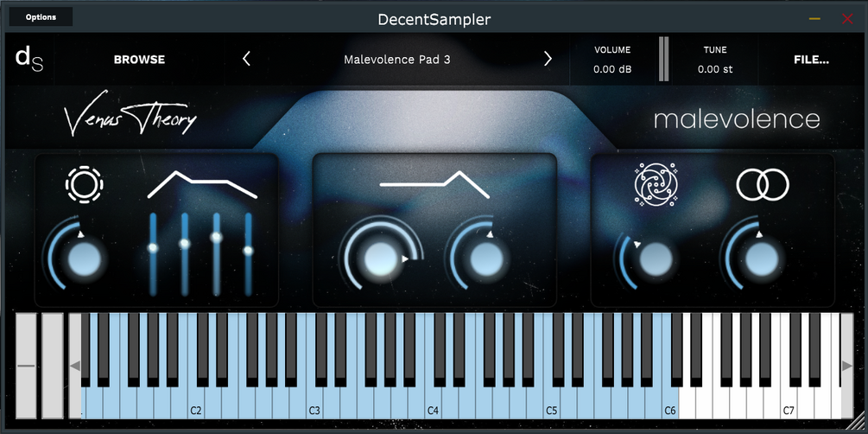Click the output level meter bars
The image size is (868, 434).
[x=663, y=59]
